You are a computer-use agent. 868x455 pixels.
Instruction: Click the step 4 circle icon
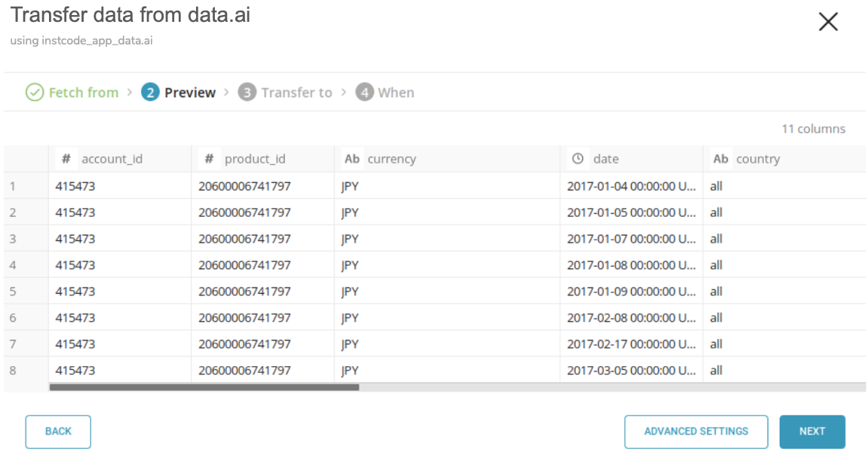pyautogui.click(x=364, y=93)
